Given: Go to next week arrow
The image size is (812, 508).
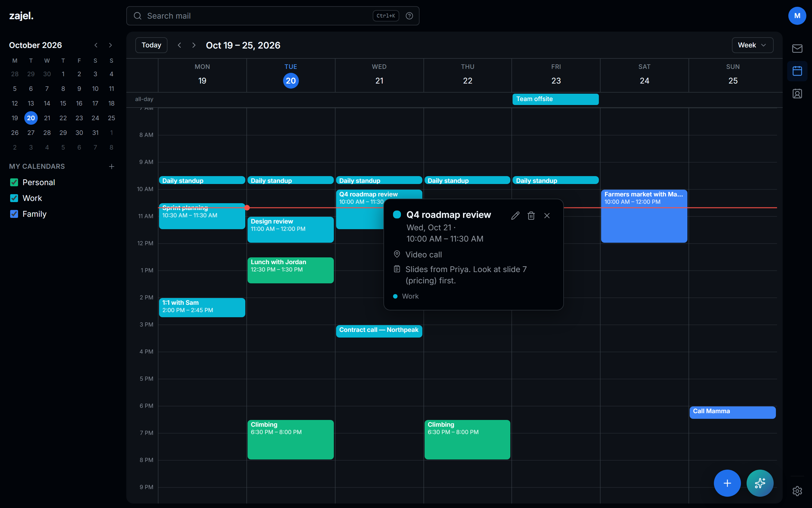Looking at the screenshot, I should [x=194, y=45].
